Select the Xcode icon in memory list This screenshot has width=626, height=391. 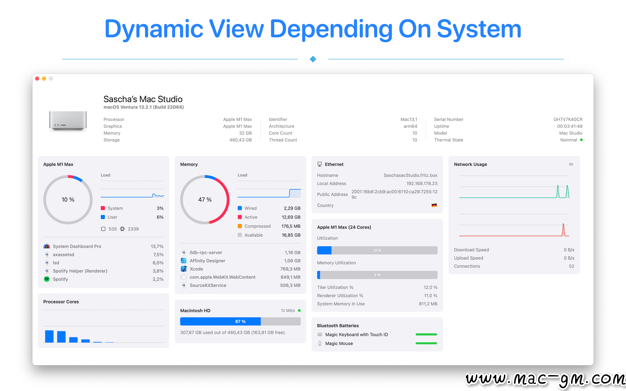[184, 269]
